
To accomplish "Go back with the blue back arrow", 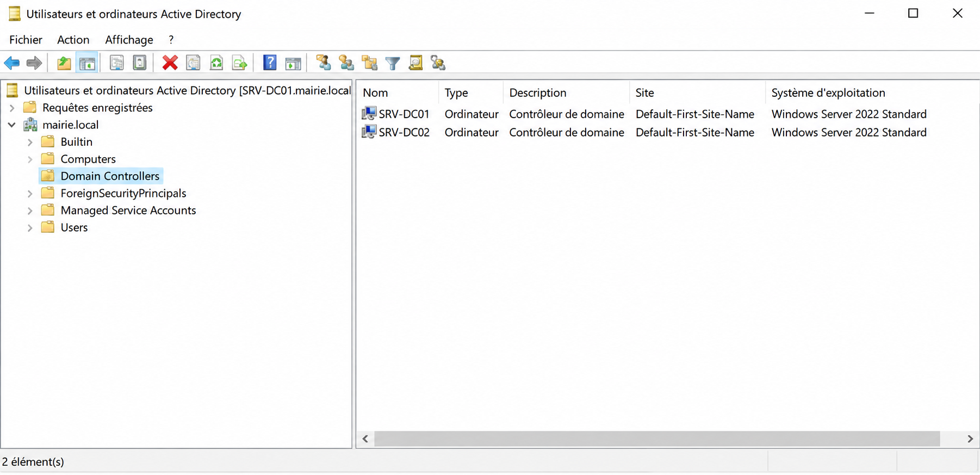I will click(11, 63).
